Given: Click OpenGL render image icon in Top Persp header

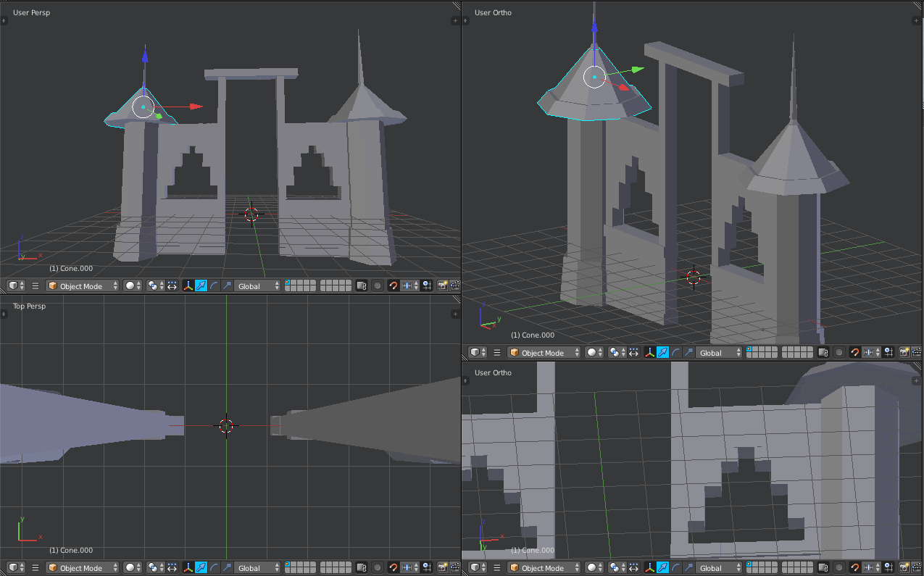Looking at the screenshot, I should [x=442, y=567].
